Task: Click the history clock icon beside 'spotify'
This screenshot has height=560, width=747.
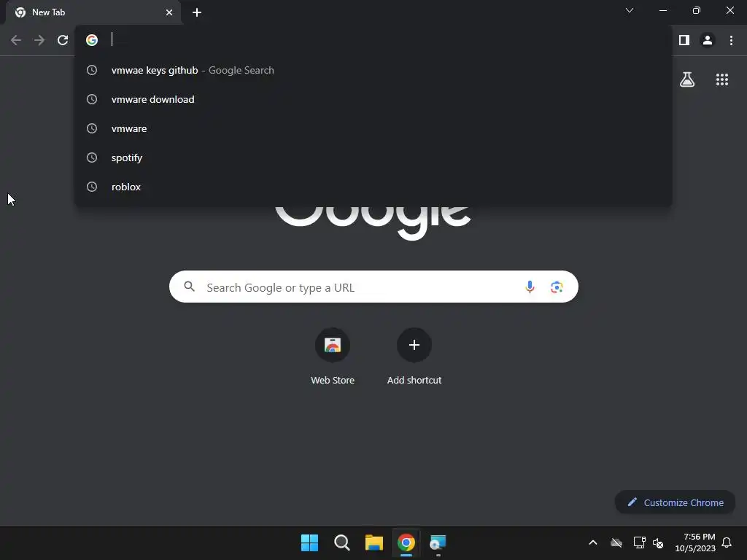Action: pyautogui.click(x=92, y=157)
